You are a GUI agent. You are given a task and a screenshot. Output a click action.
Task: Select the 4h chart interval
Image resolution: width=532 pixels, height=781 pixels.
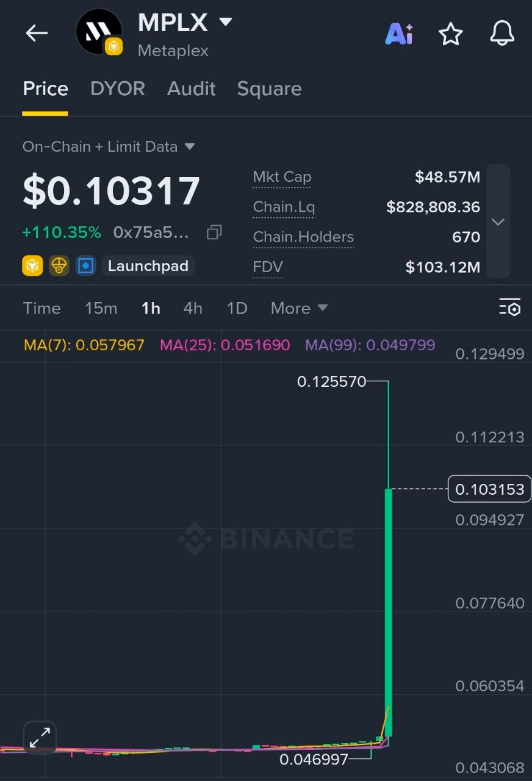193,308
